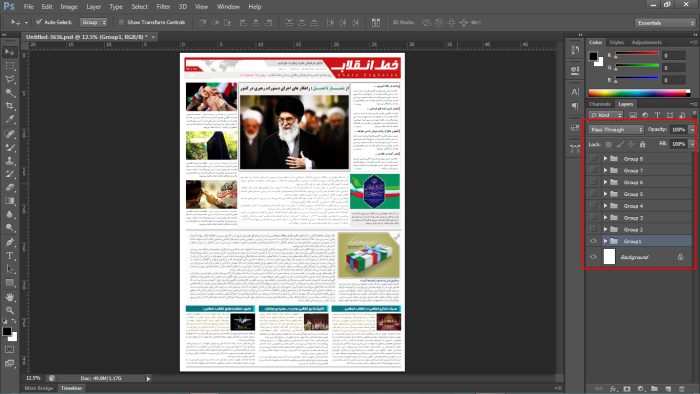Open the Image menu

click(x=69, y=7)
